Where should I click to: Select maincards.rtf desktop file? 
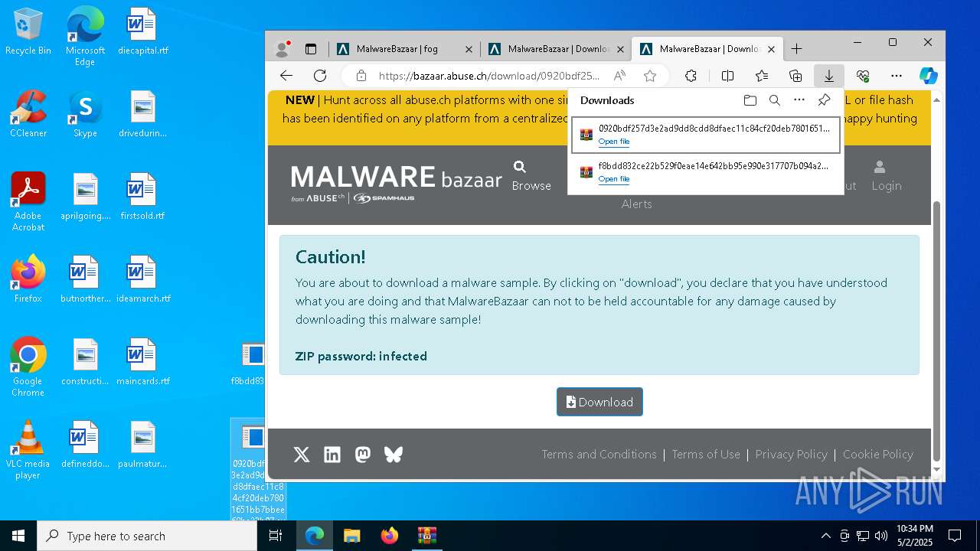click(x=142, y=363)
